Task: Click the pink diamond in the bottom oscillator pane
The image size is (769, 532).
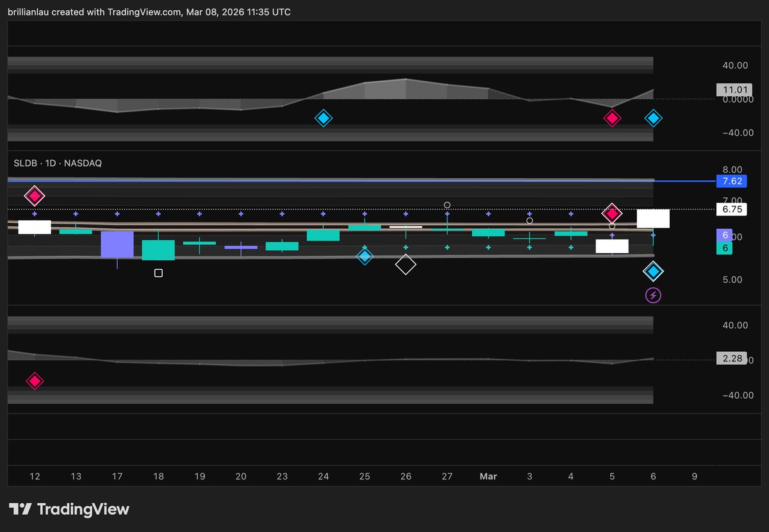Action: (35, 381)
